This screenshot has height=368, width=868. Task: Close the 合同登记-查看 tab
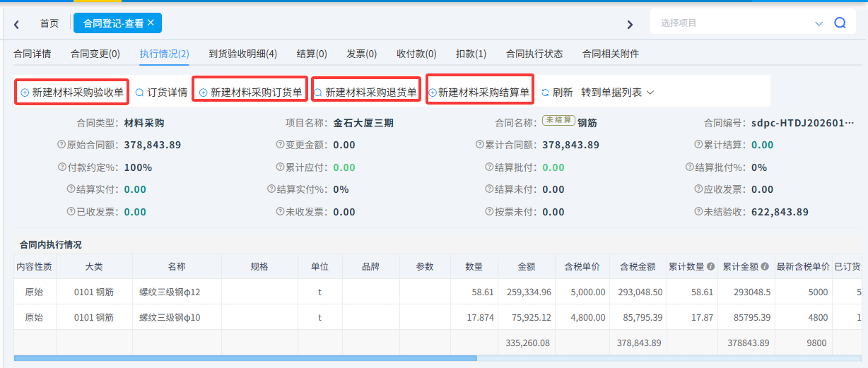151,23
